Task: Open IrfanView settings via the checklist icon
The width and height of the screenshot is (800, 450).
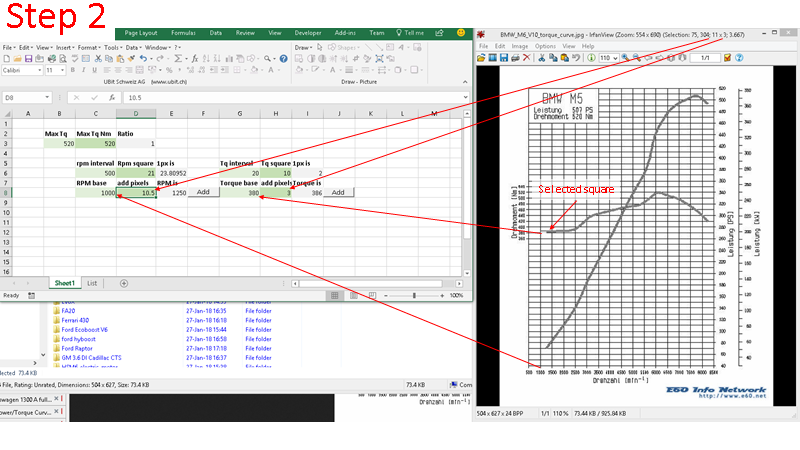Action: click(x=727, y=58)
